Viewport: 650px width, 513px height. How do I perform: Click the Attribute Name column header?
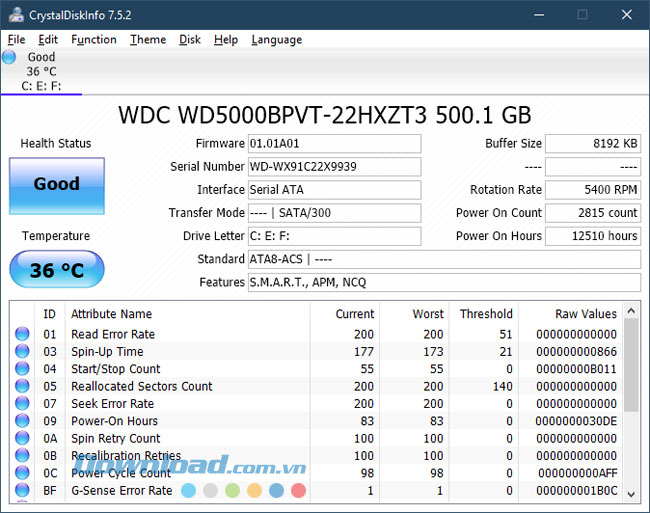point(111,314)
